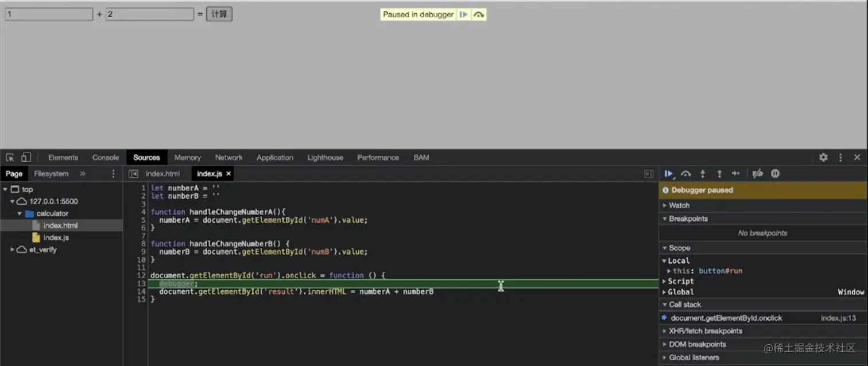Switch to Filesystem navigator tab
The height and width of the screenshot is (366, 868).
(51, 173)
